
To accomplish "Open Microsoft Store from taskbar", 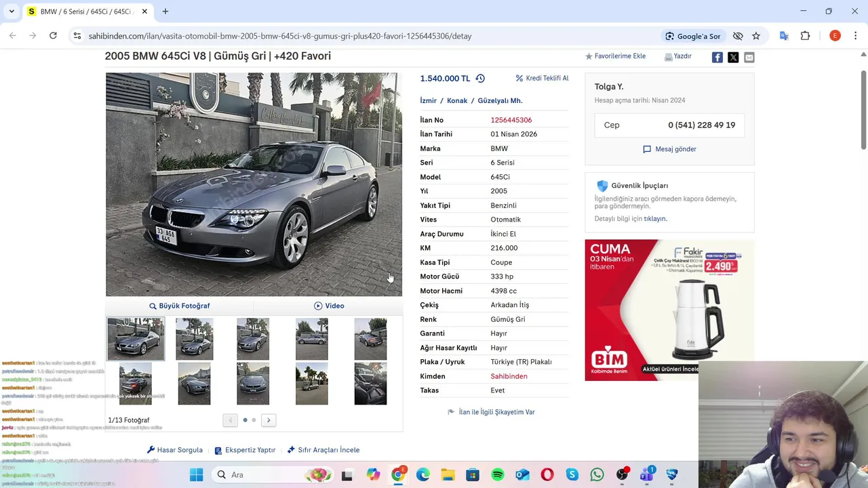I will pos(473,474).
